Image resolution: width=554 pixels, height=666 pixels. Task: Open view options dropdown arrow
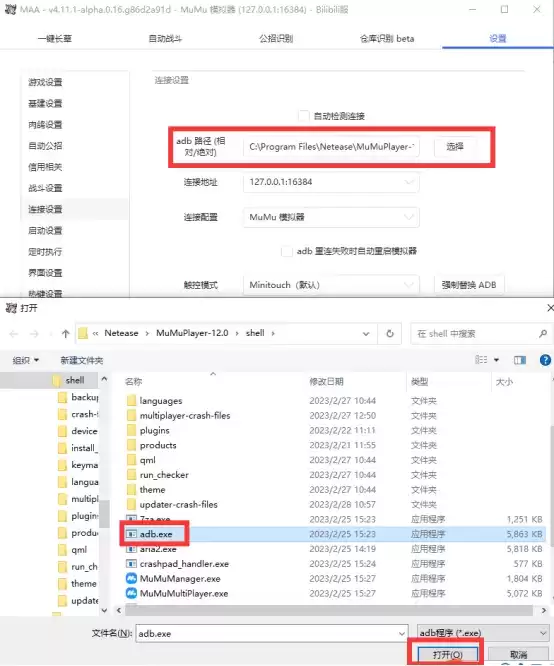[496, 360]
